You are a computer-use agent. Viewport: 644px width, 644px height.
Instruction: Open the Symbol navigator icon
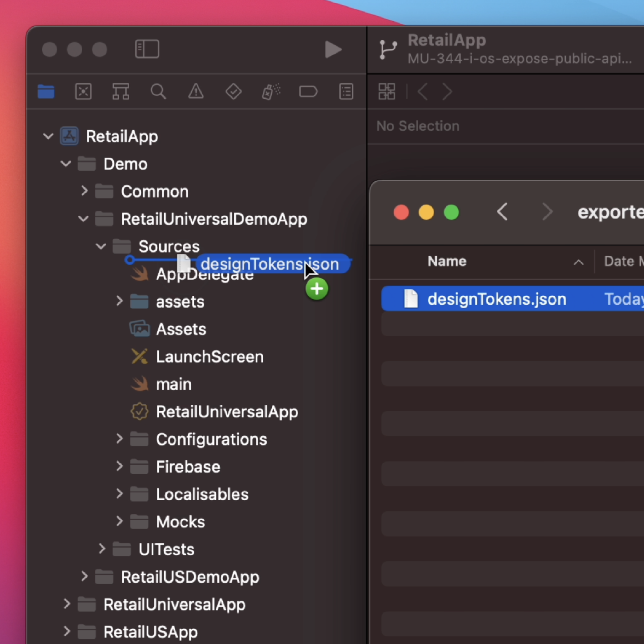tap(121, 92)
